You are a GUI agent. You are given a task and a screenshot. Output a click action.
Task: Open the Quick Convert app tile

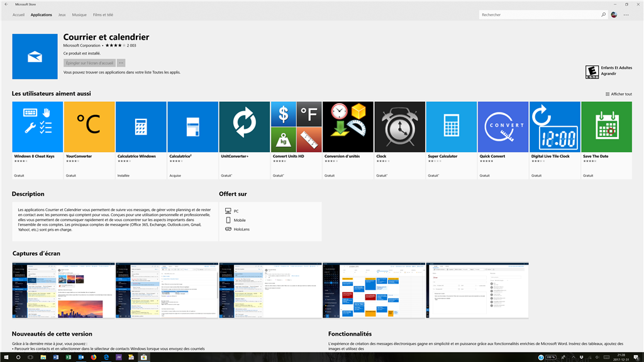[503, 140]
